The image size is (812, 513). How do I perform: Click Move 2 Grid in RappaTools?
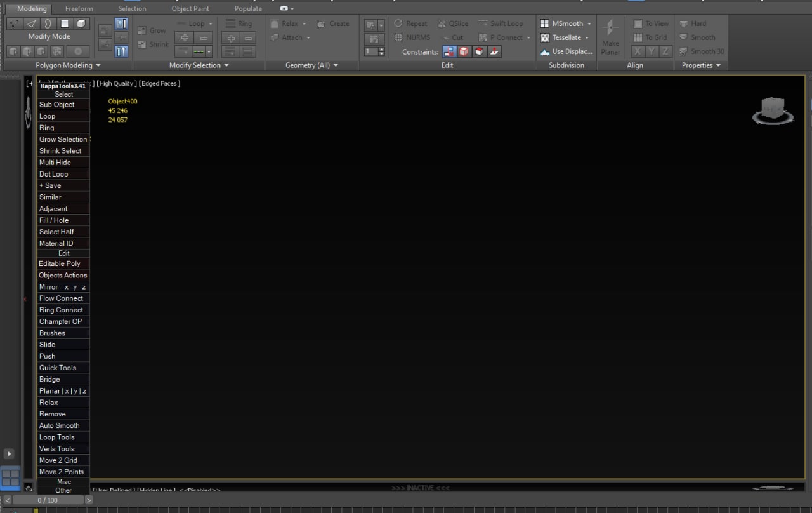click(63, 460)
